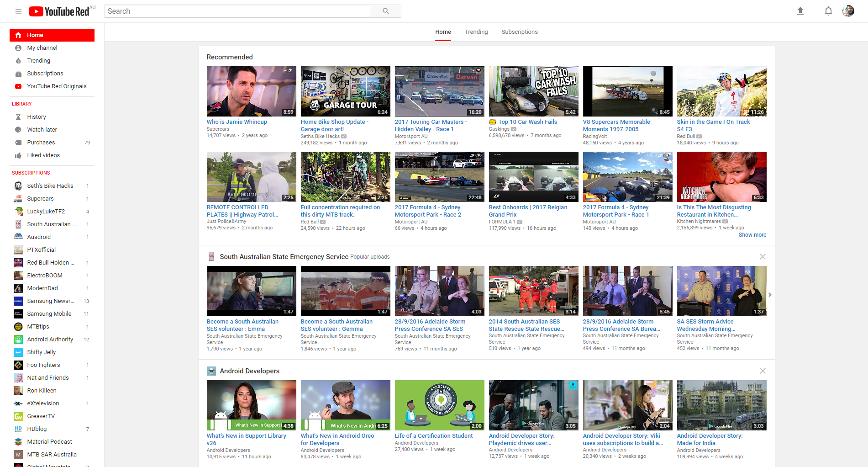Play Life of a Certification Student thumbnail
This screenshot has height=467, width=868.
(439, 405)
